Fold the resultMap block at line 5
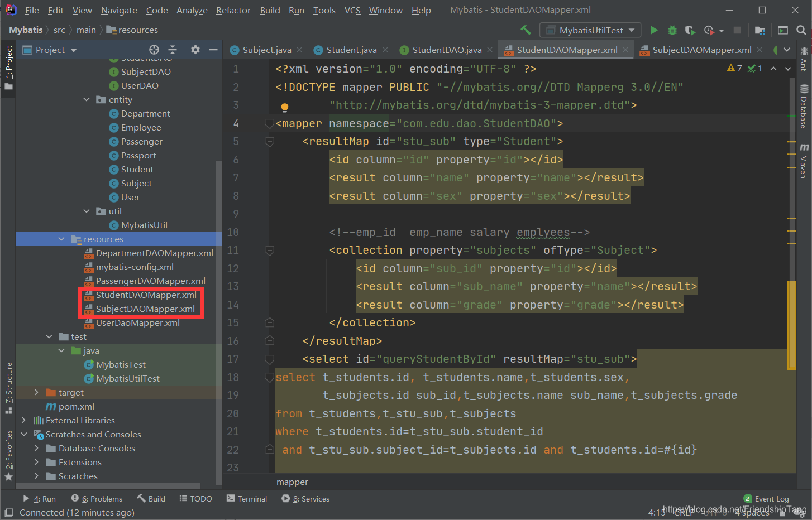The width and height of the screenshot is (812, 520). pyautogui.click(x=270, y=142)
